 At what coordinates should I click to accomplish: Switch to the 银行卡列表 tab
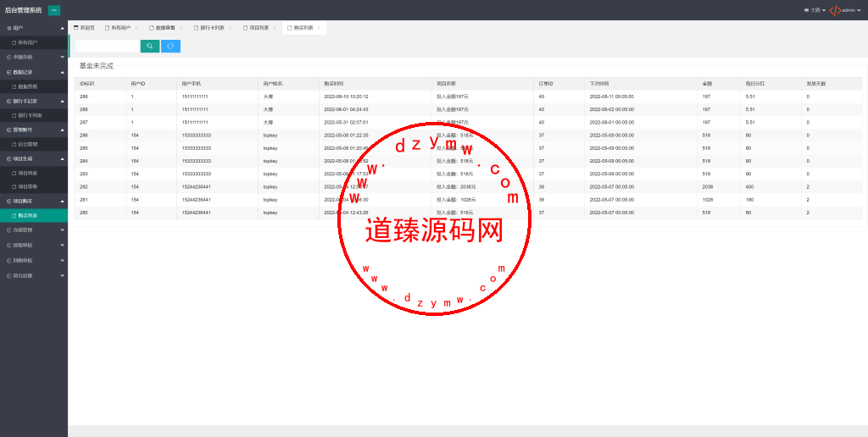209,28
